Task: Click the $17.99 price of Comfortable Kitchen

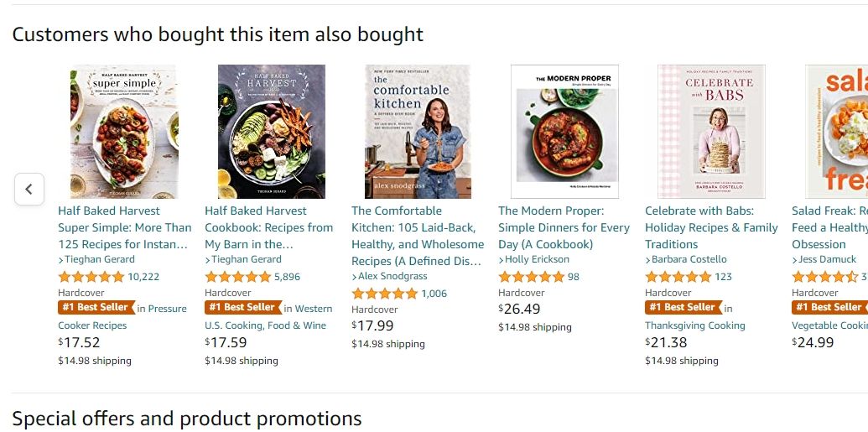Action: point(373,325)
